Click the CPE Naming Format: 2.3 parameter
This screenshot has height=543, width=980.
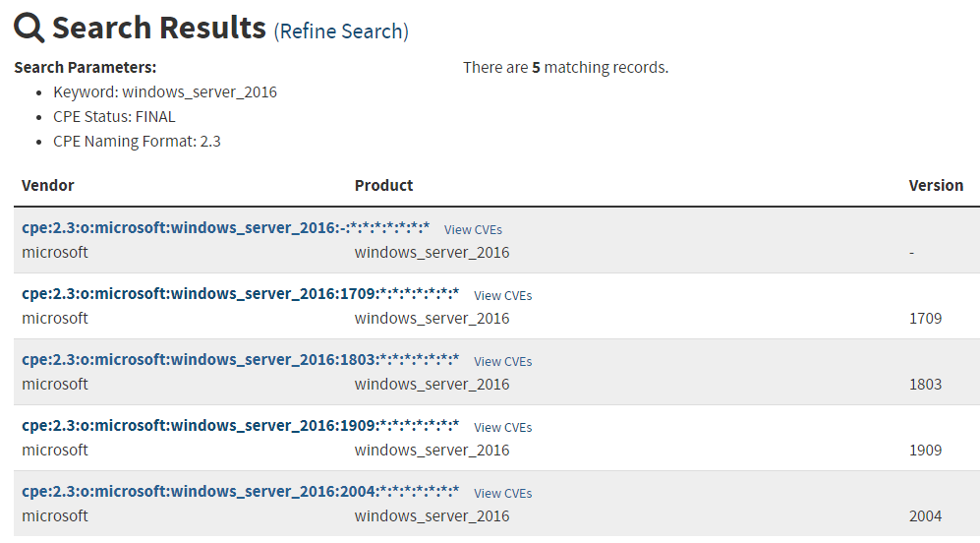tap(137, 142)
